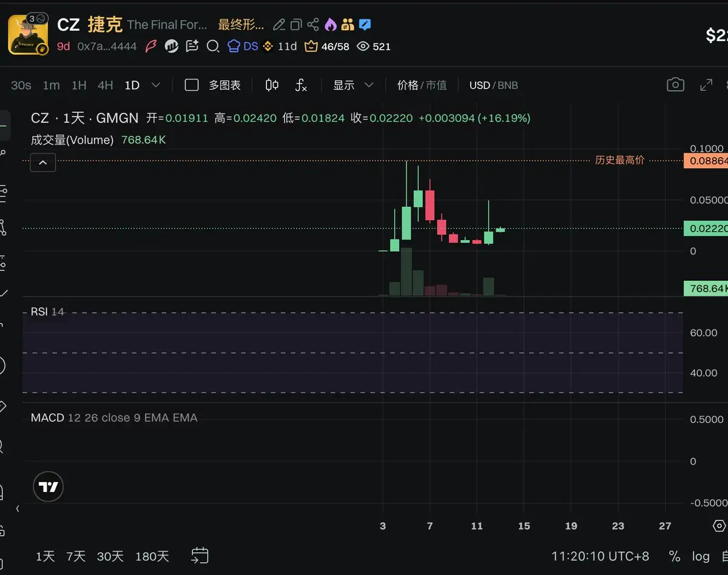Open the TradingView logo button

[x=48, y=486]
